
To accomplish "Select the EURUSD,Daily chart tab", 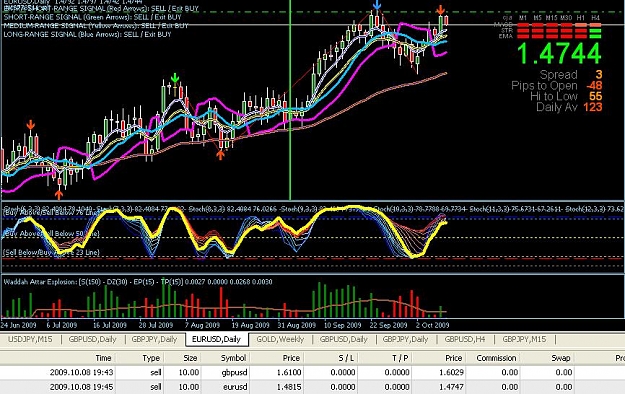I will click(216, 339).
